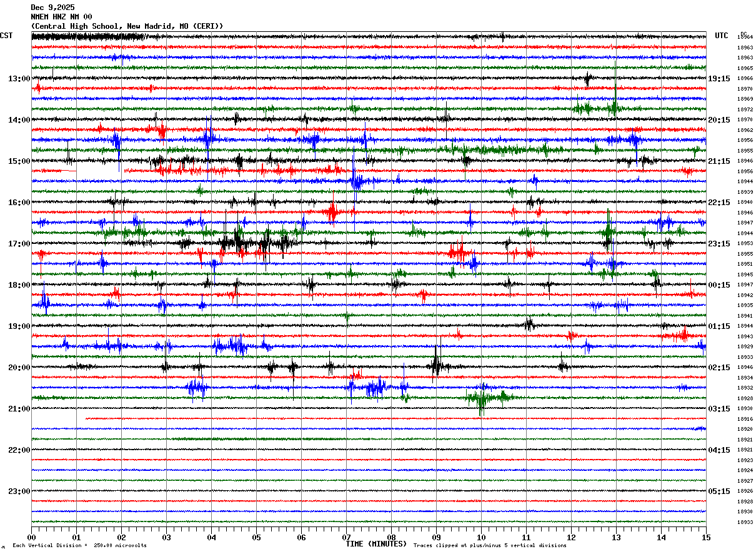Select DC offset value 18953
This screenshot has height=554, width=756.
click(x=745, y=244)
